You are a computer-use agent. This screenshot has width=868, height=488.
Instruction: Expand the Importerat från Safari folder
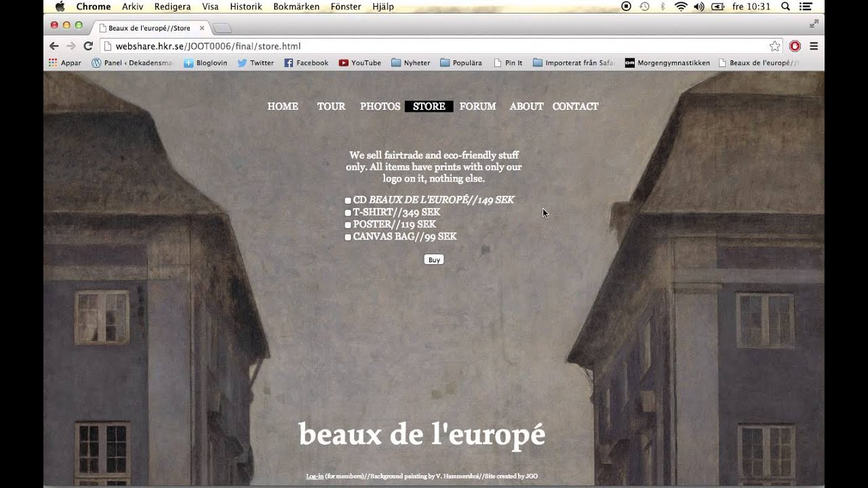point(573,62)
